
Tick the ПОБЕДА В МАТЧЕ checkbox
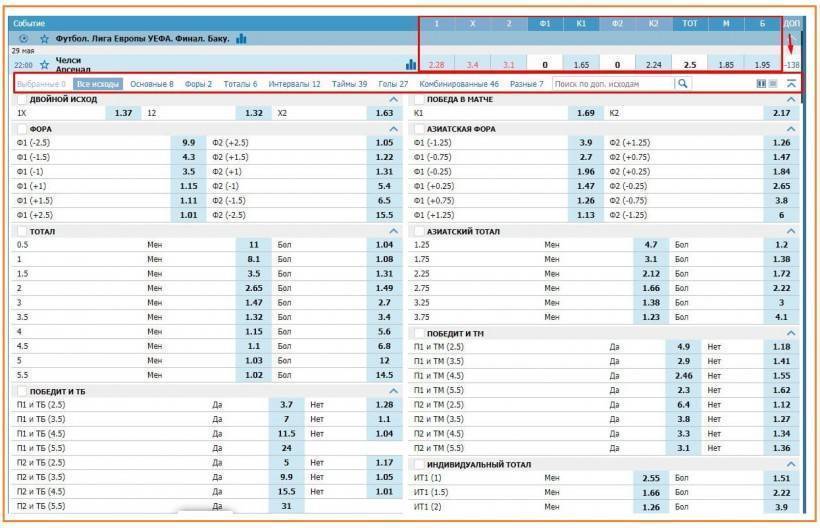click(x=419, y=100)
